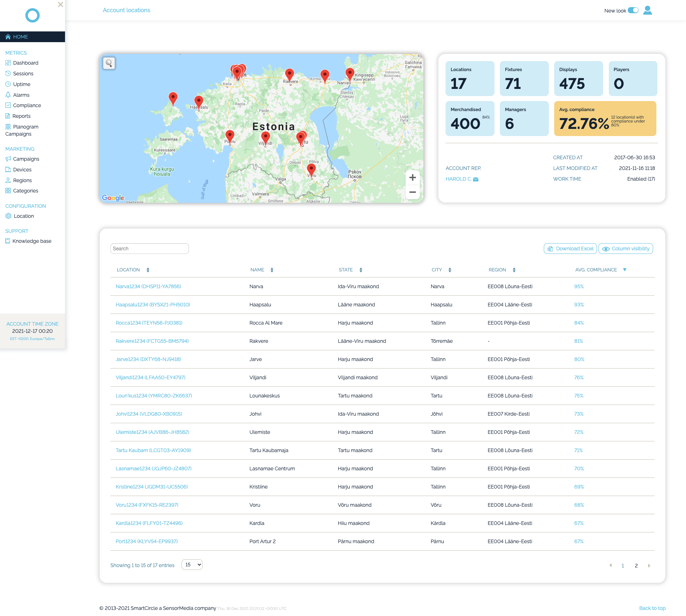This screenshot has width=686, height=616.
Task: Sort by the CITY column arrows
Action: tap(450, 270)
